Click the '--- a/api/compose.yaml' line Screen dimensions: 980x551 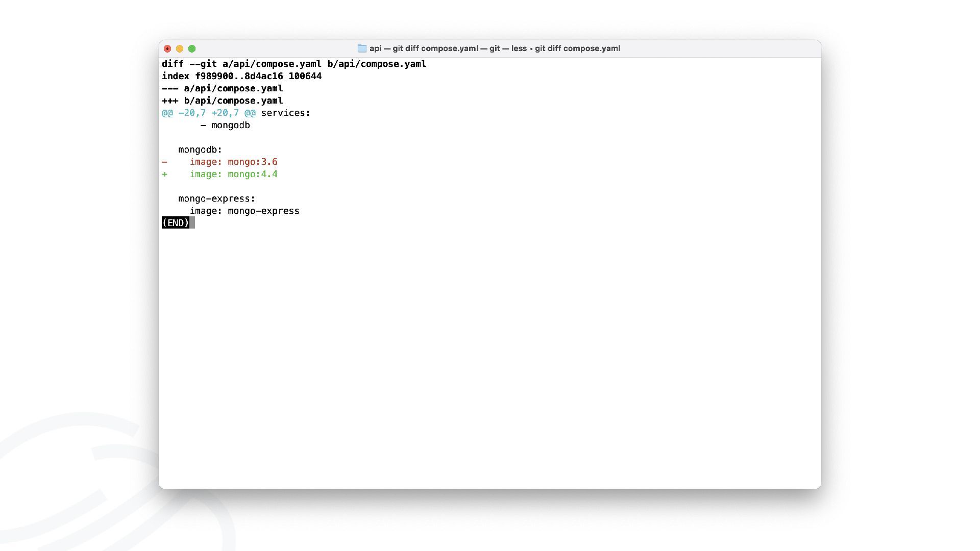pos(222,88)
